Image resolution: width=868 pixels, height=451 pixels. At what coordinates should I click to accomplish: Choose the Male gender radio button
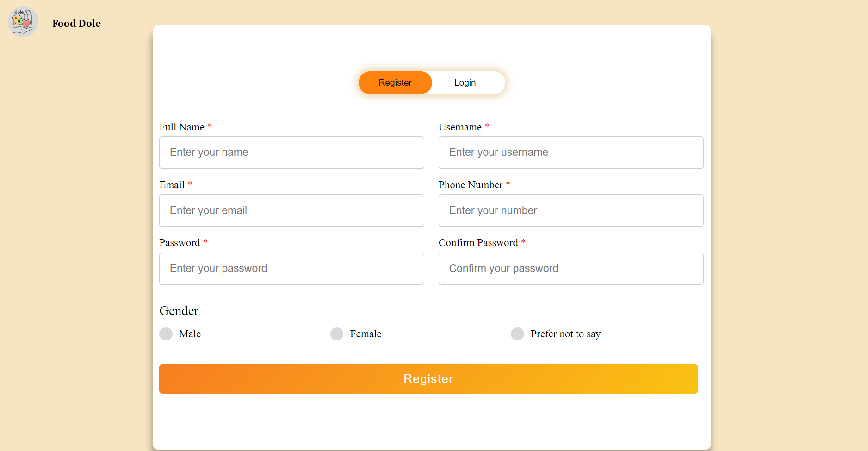click(166, 334)
